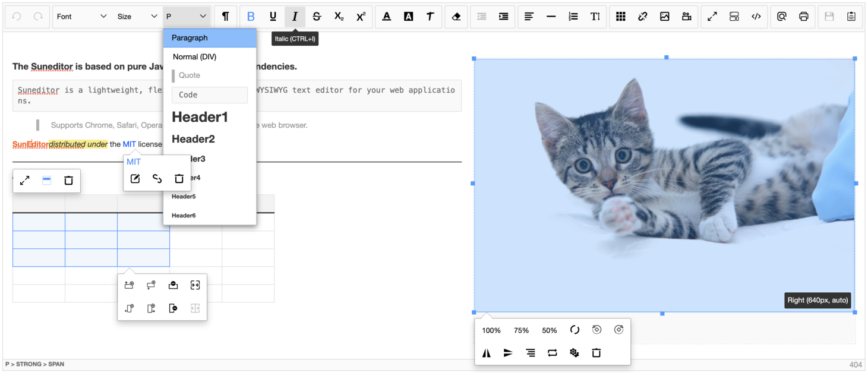Click the preview icon
Viewport: 868px width, 373px height.
pyautogui.click(x=782, y=17)
